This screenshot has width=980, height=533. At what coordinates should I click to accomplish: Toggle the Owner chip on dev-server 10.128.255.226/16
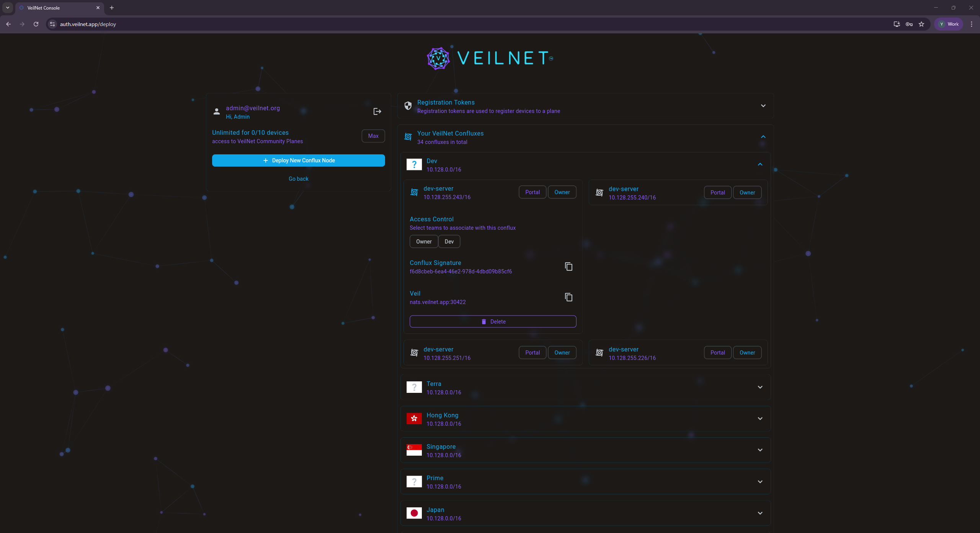click(x=747, y=353)
